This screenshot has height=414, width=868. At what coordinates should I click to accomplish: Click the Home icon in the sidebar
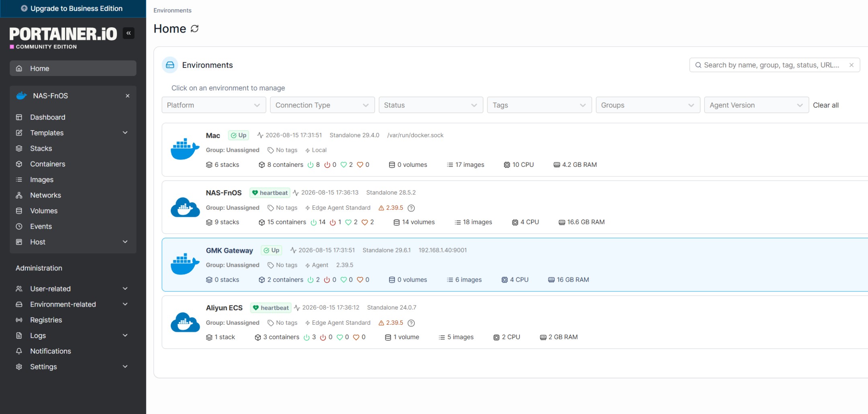pos(19,68)
